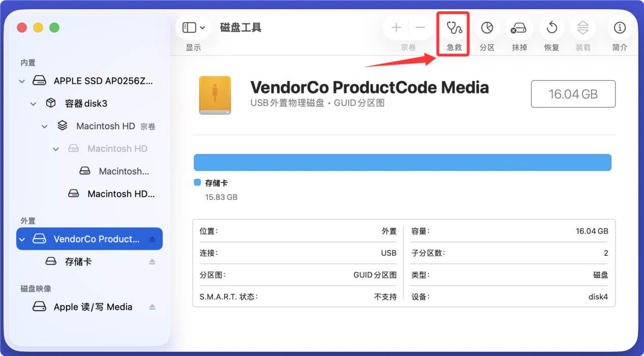Click the 16.04 GB capacity badge

click(573, 94)
